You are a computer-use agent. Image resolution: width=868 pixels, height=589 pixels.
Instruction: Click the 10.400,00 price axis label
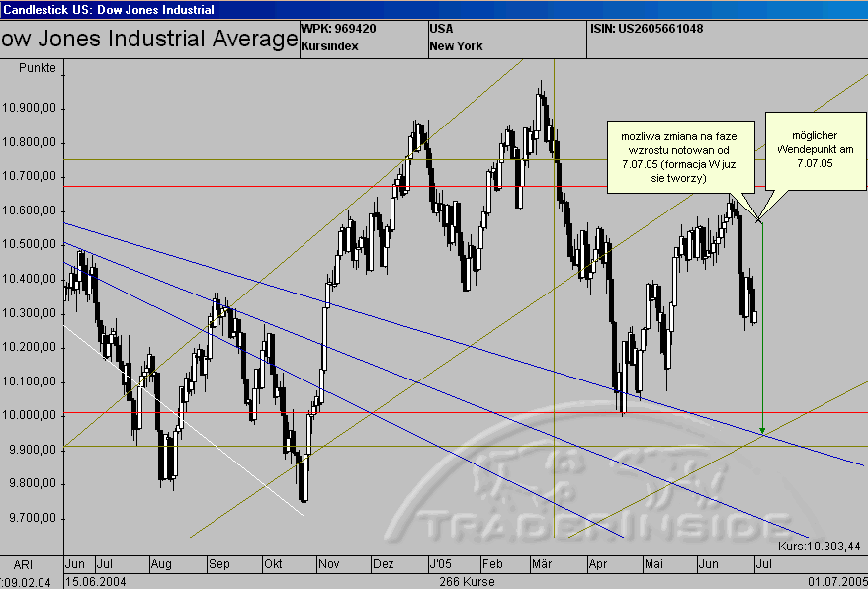click(29, 279)
